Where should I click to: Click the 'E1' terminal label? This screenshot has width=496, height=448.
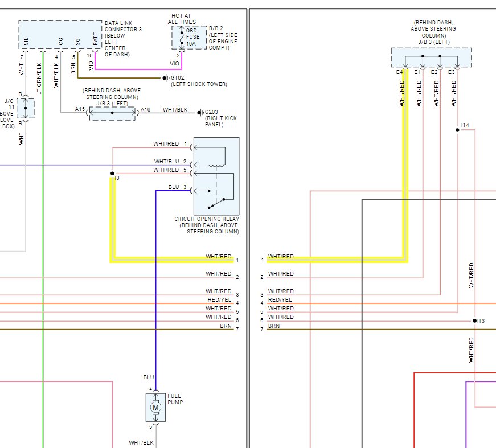417,72
